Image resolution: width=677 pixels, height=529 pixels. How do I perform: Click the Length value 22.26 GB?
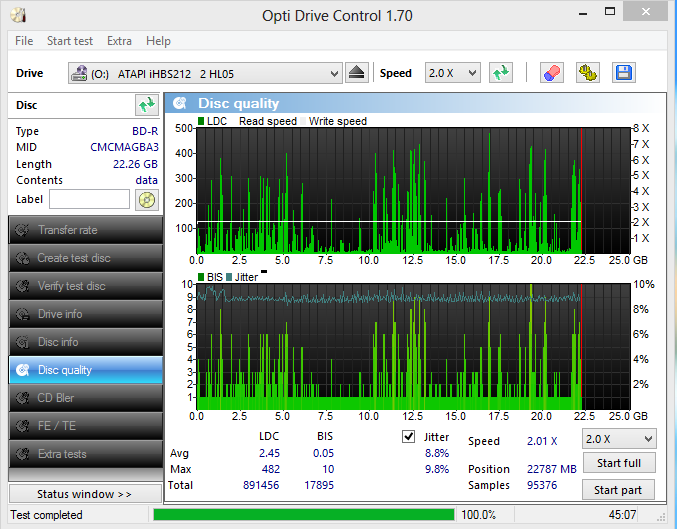[135, 164]
